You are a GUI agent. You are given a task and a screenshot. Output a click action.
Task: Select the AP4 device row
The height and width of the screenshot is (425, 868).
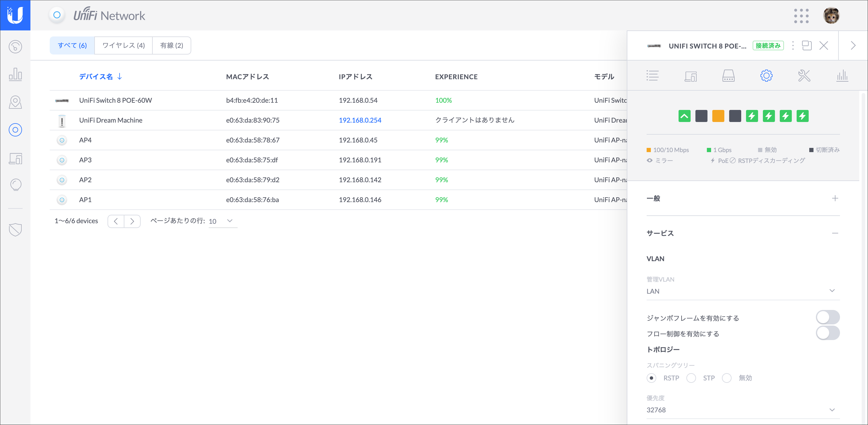coord(338,140)
